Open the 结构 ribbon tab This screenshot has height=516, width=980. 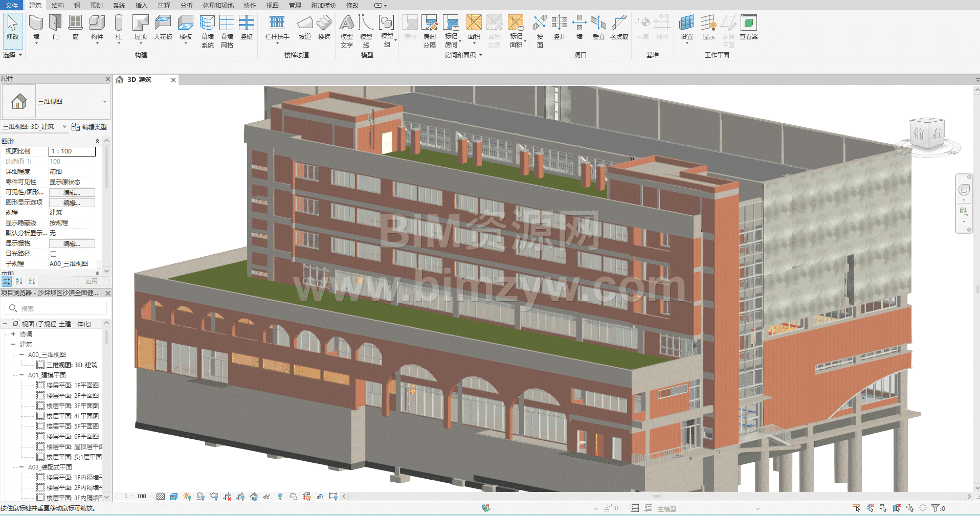click(x=58, y=5)
